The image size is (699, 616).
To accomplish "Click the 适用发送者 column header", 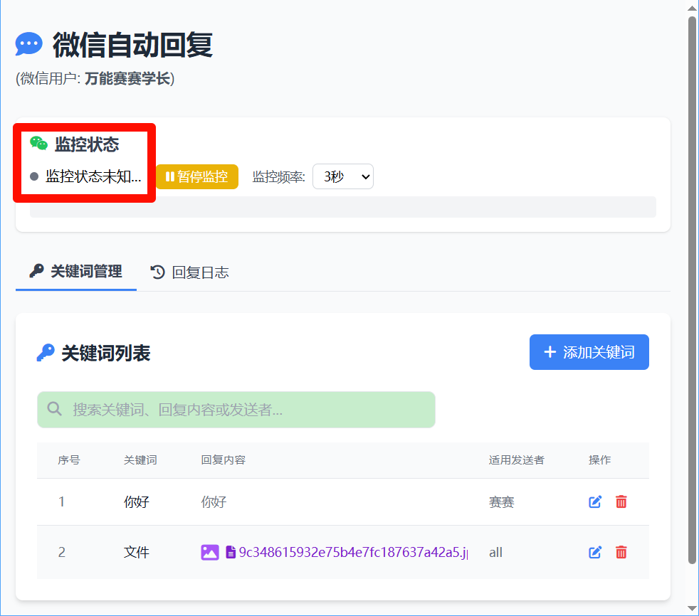I will click(x=516, y=460).
